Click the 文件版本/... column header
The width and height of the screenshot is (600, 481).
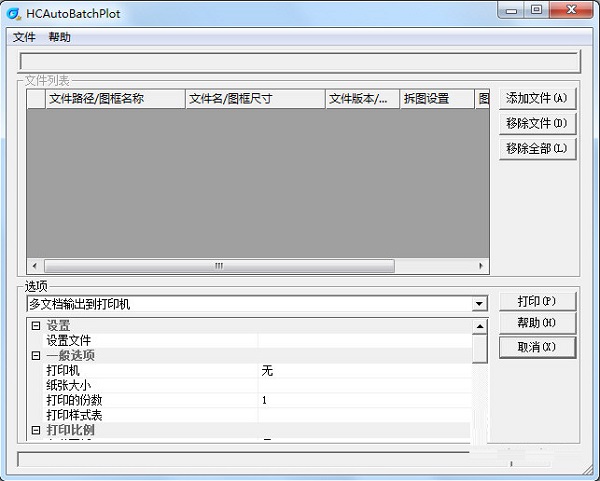[x=362, y=99]
